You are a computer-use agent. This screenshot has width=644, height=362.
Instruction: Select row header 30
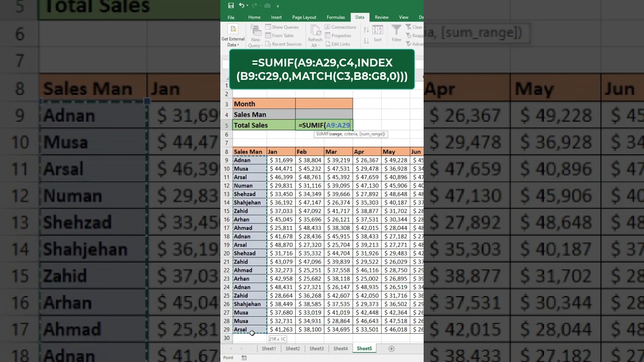tap(226, 338)
